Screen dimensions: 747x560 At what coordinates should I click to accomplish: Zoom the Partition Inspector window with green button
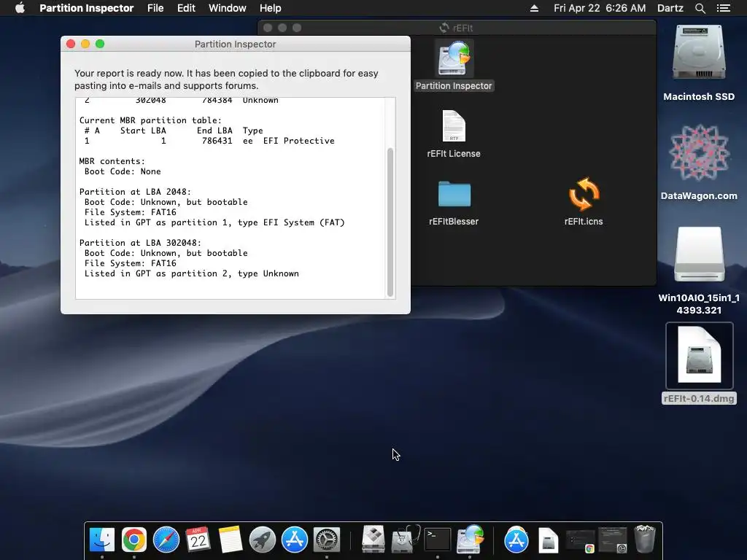tap(99, 44)
